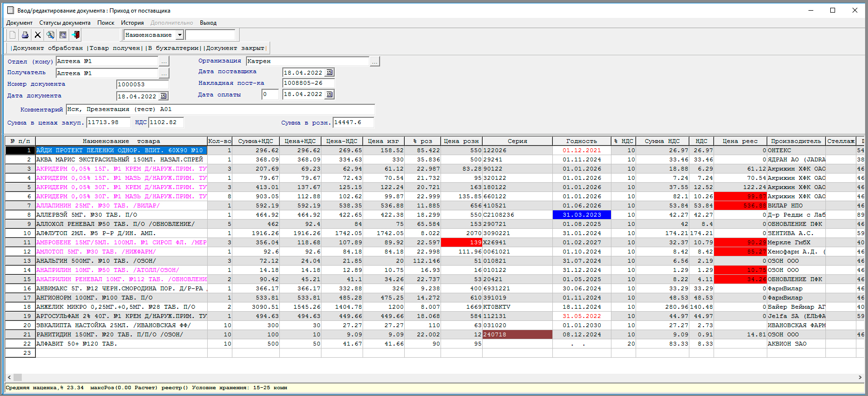Click the Документ обработан status

click(x=47, y=48)
